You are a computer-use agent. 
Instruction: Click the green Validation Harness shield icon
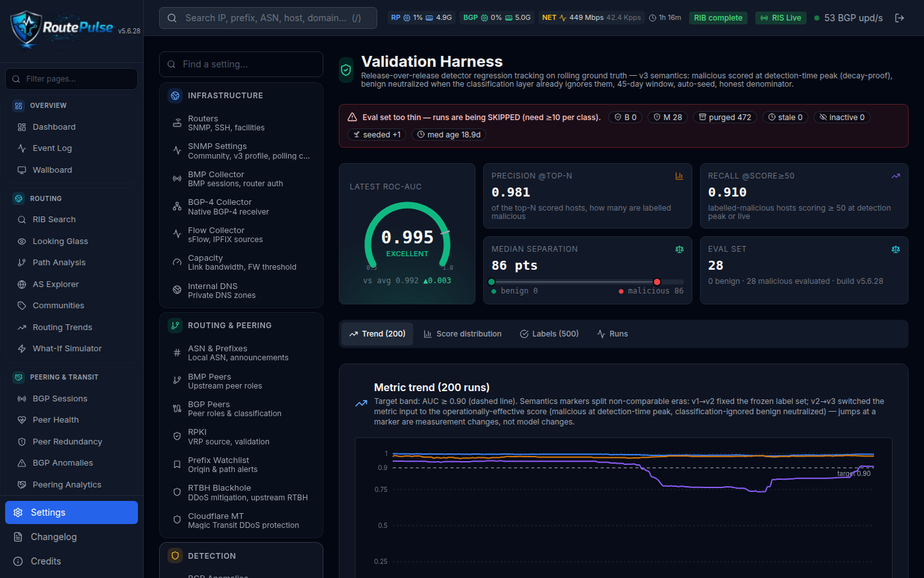pos(346,71)
